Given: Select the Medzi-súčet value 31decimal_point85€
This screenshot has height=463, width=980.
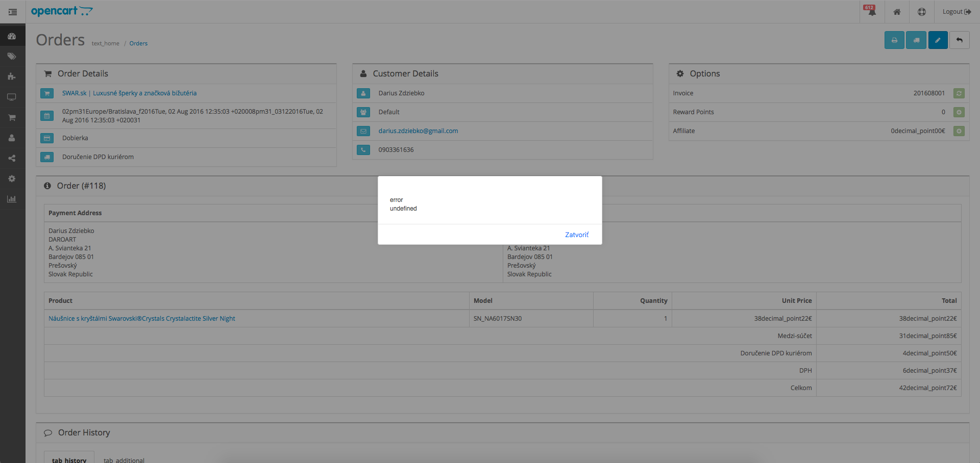Looking at the screenshot, I should click(x=928, y=336).
